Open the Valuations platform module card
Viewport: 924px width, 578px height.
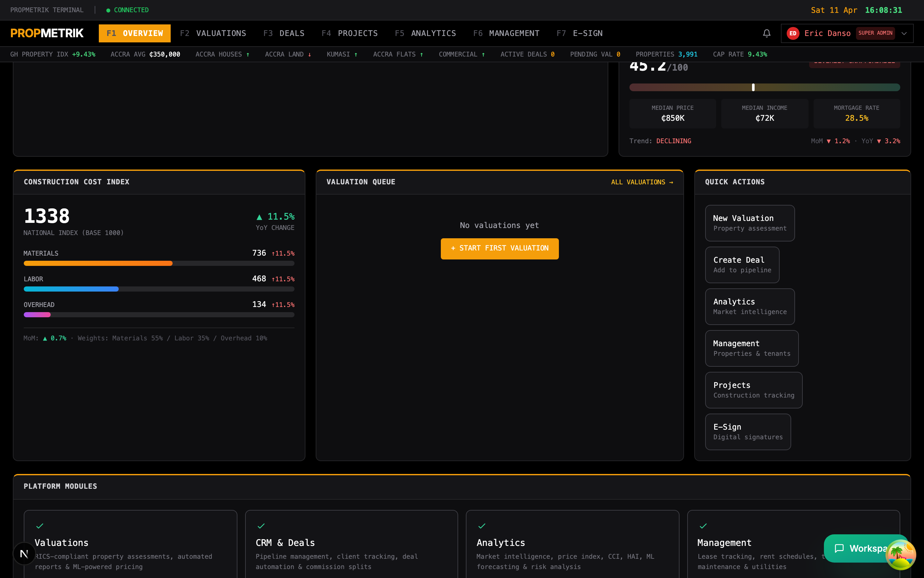130,544
